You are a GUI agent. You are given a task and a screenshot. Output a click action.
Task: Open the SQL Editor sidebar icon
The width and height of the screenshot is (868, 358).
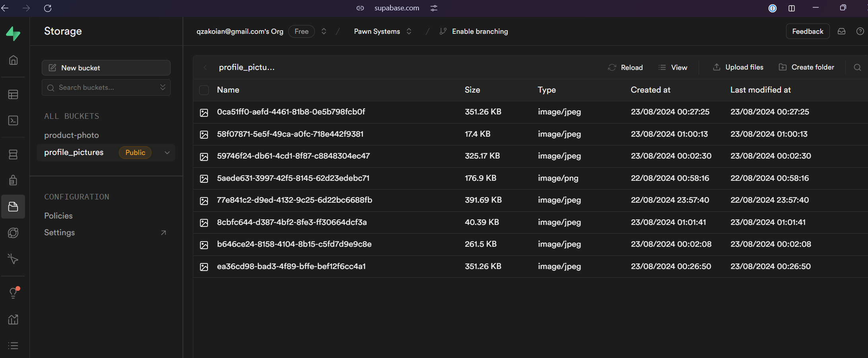click(13, 120)
